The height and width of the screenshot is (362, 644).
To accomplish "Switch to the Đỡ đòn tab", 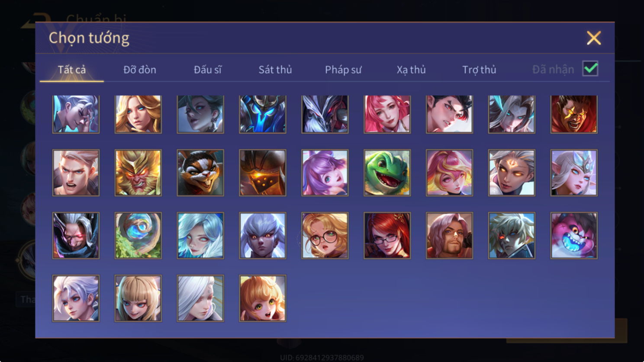I will [140, 70].
